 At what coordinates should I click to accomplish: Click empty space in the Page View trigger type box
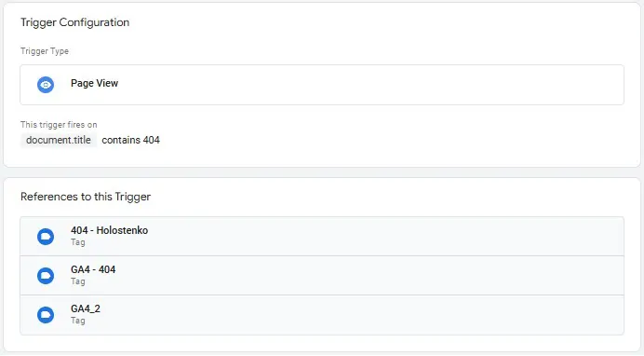(369, 85)
